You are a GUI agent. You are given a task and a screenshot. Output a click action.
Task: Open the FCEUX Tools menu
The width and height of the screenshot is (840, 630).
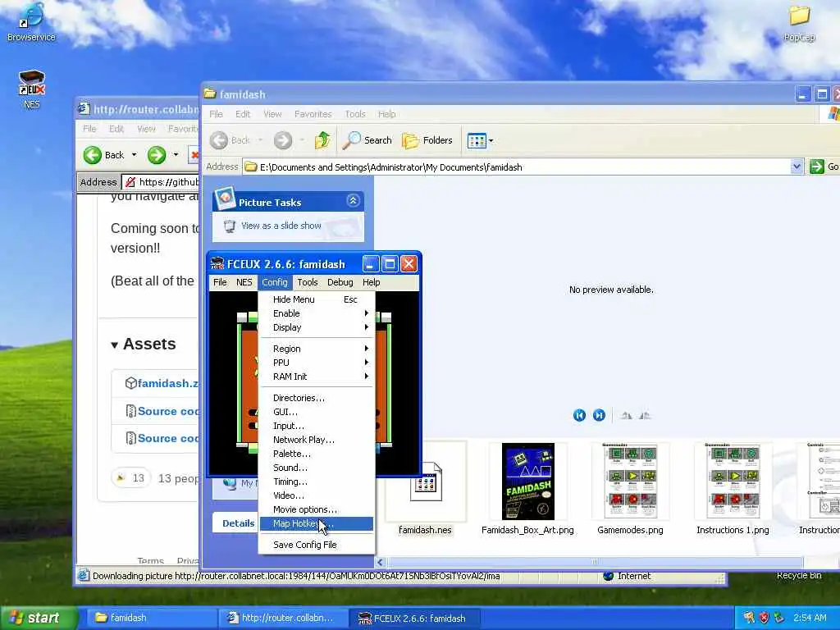[308, 282]
